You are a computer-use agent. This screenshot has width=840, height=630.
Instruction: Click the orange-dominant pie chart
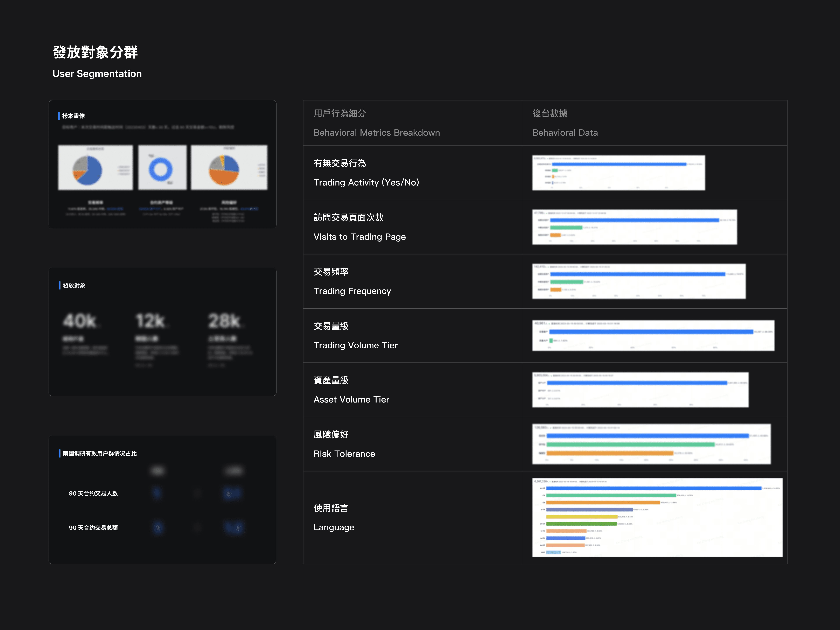tap(229, 167)
